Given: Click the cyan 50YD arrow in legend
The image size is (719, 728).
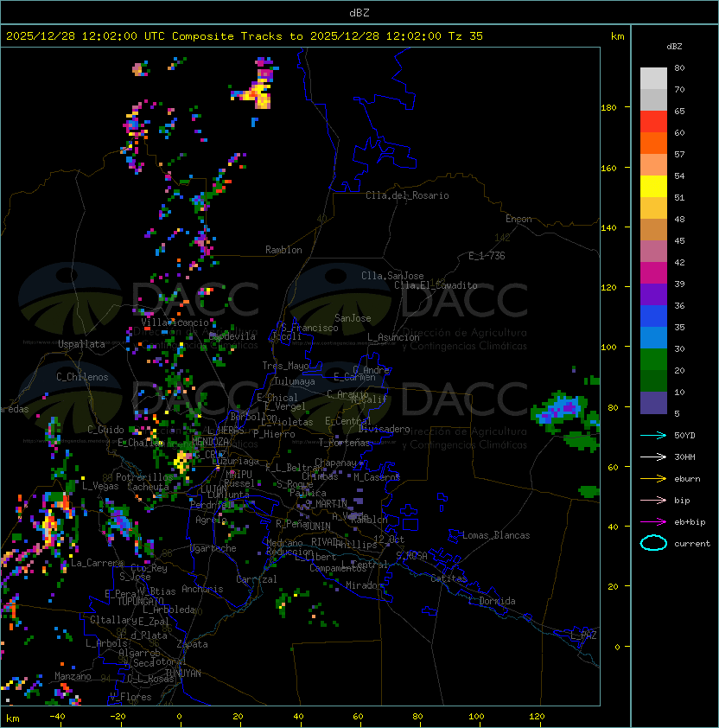Looking at the screenshot, I should [653, 436].
